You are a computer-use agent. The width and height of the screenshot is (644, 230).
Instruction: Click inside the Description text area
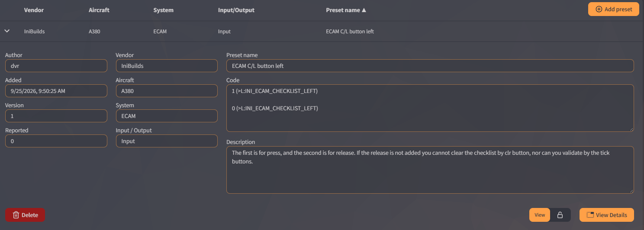coord(430,170)
